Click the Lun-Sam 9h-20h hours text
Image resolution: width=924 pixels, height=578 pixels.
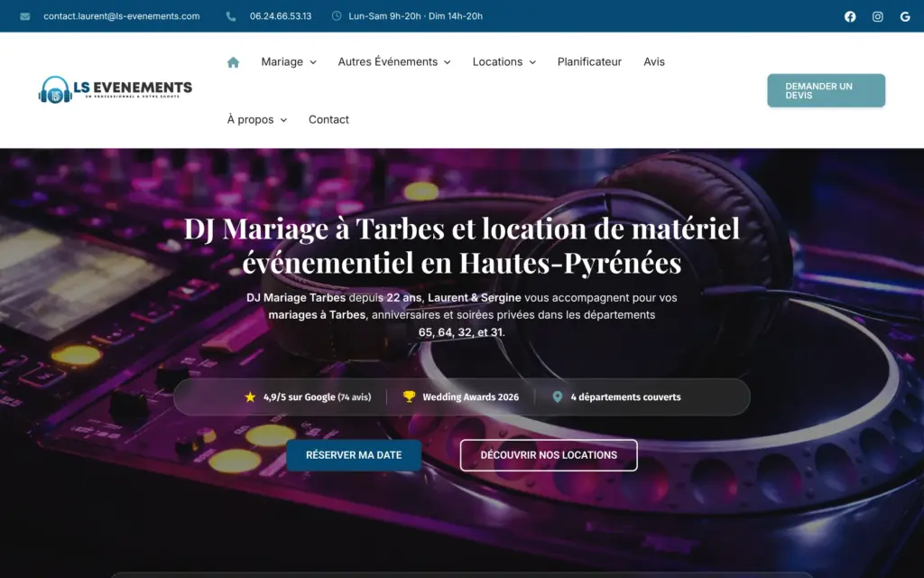[x=415, y=16]
